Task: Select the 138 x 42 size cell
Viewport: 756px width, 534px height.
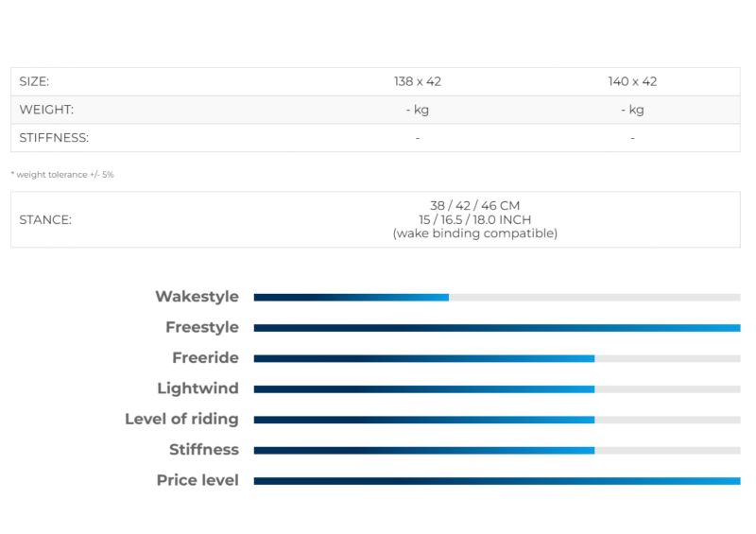Action: coord(418,81)
